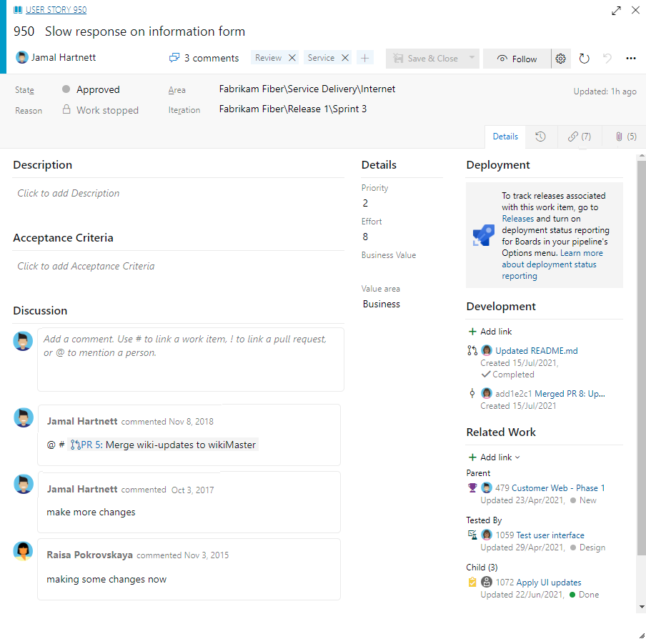Image resolution: width=646 pixels, height=644 pixels.
Task: Open the work item History tab icon
Action: click(x=542, y=136)
